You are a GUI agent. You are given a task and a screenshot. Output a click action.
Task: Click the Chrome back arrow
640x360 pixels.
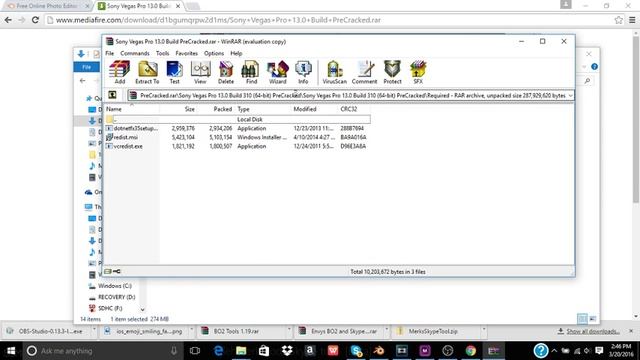click(8, 20)
